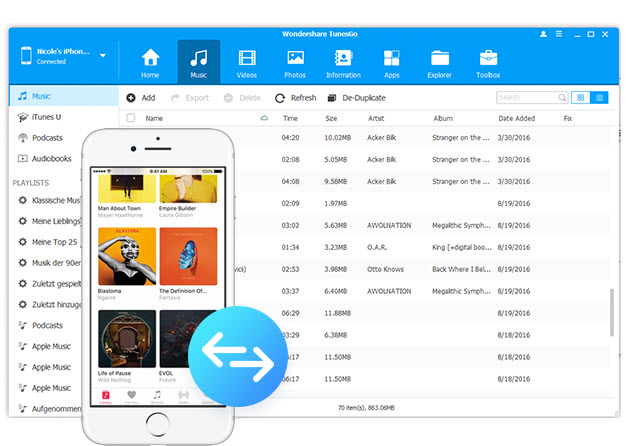The image size is (626, 446).
Task: Switch to the Videos tab
Action: [247, 63]
